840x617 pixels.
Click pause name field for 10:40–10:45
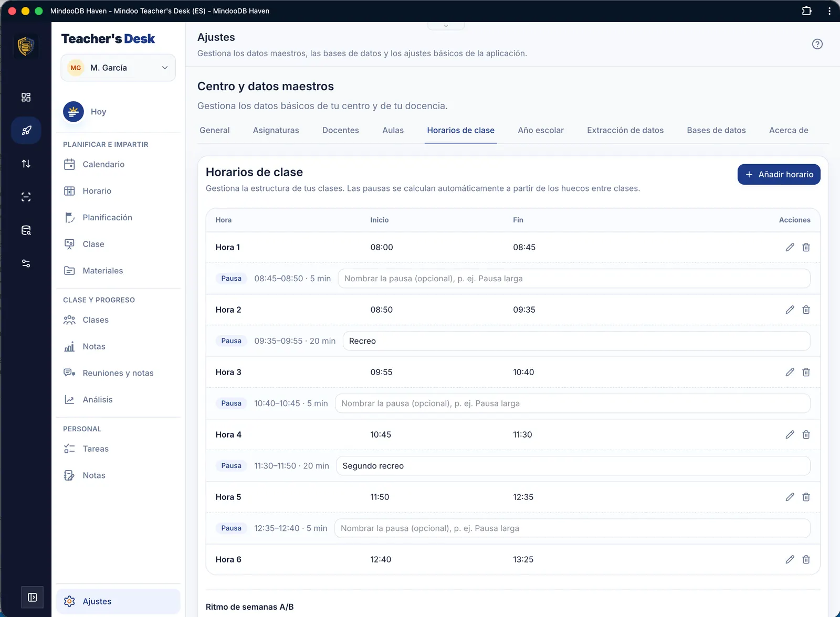pyautogui.click(x=572, y=403)
